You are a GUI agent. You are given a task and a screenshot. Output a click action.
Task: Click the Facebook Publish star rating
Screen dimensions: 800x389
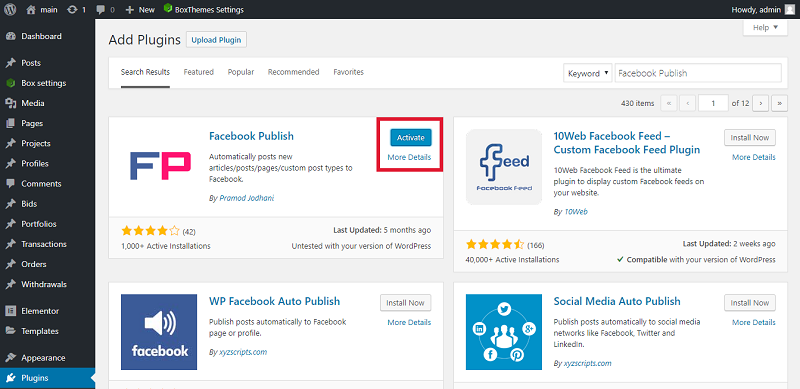[151, 231]
